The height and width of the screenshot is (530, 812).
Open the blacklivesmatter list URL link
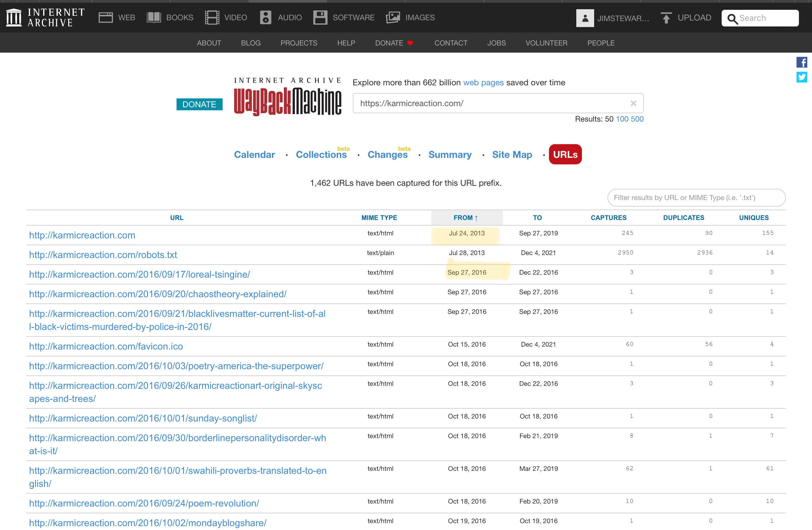[177, 320]
